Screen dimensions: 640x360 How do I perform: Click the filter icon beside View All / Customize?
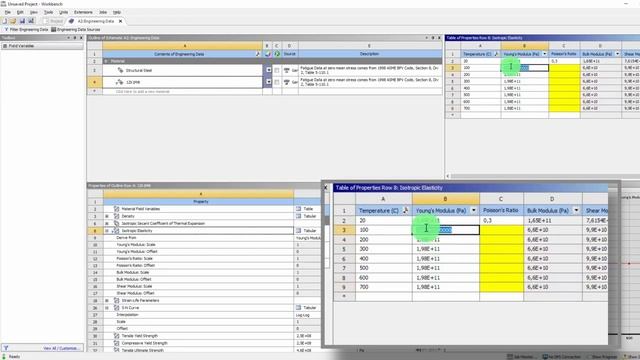pos(6,348)
